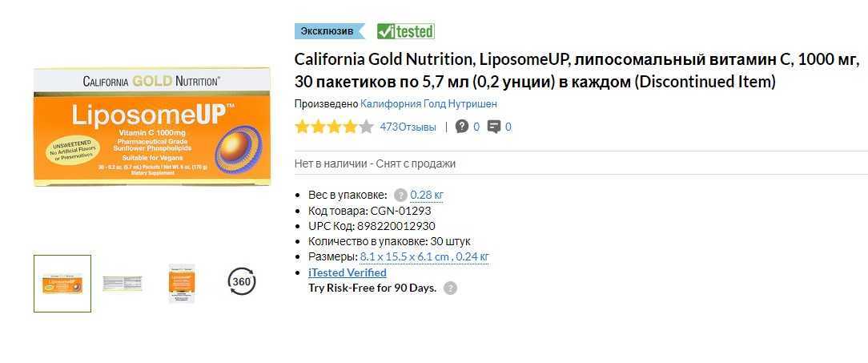868x363 pixels.
Task: Click the answers count number
Action: (x=508, y=127)
